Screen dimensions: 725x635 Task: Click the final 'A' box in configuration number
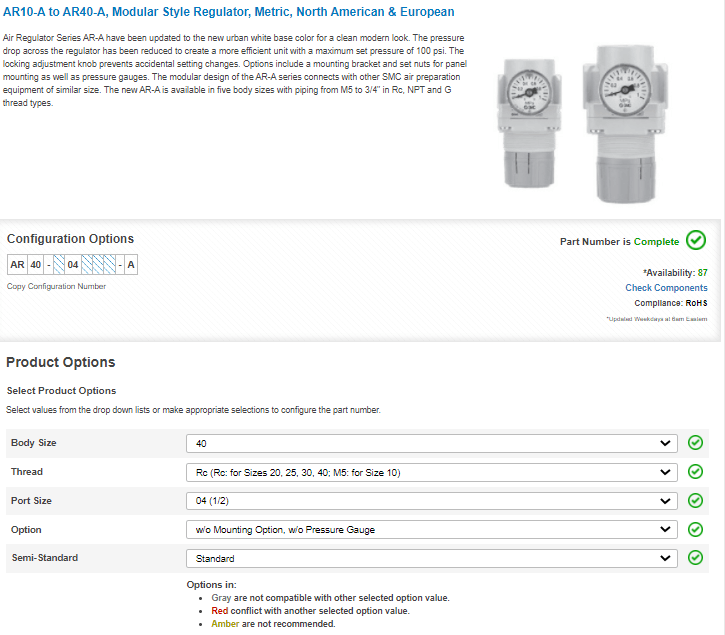pos(131,265)
